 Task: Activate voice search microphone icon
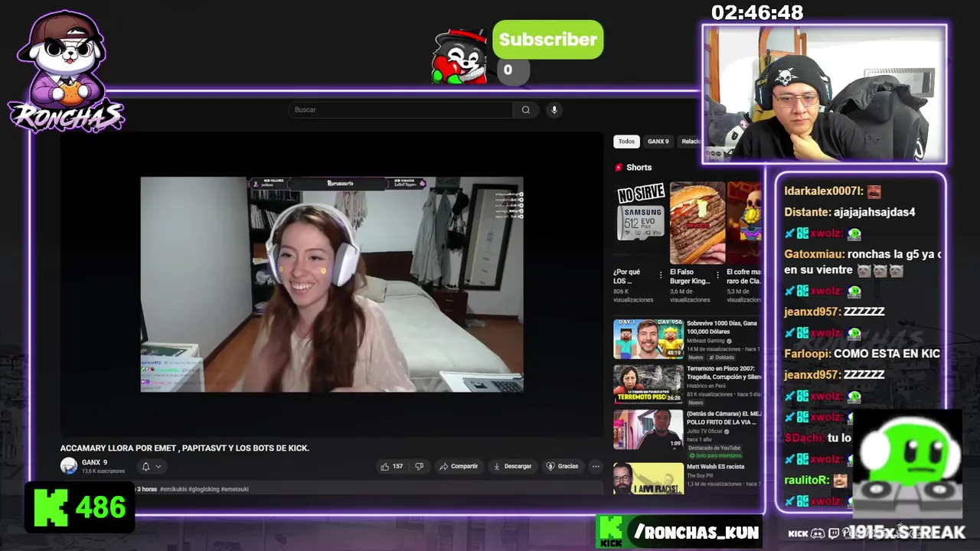click(x=554, y=109)
